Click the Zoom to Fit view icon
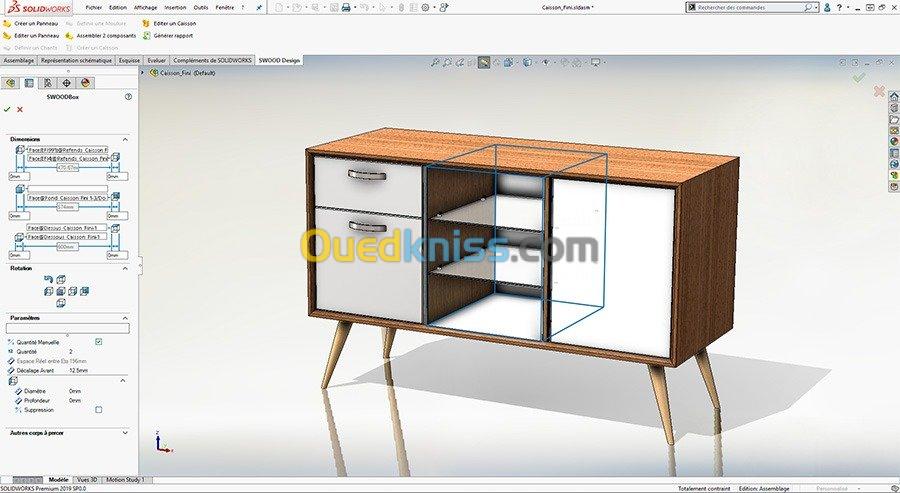 436,62
